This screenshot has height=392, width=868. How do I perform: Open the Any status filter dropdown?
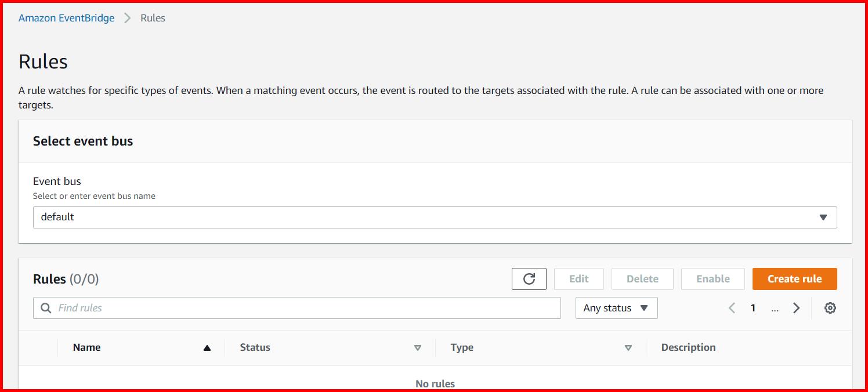pos(616,308)
